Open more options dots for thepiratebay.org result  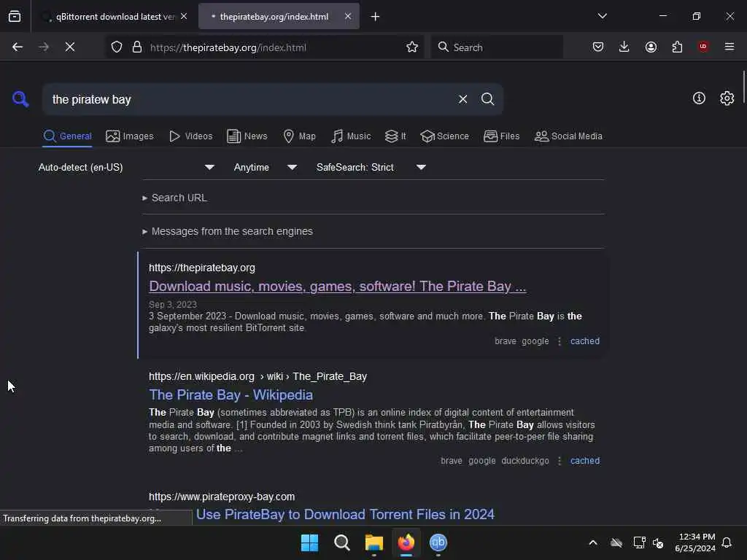tap(560, 341)
